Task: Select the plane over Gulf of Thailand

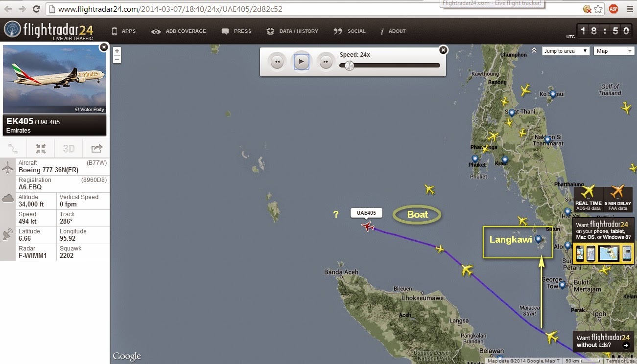Action: tap(625, 107)
